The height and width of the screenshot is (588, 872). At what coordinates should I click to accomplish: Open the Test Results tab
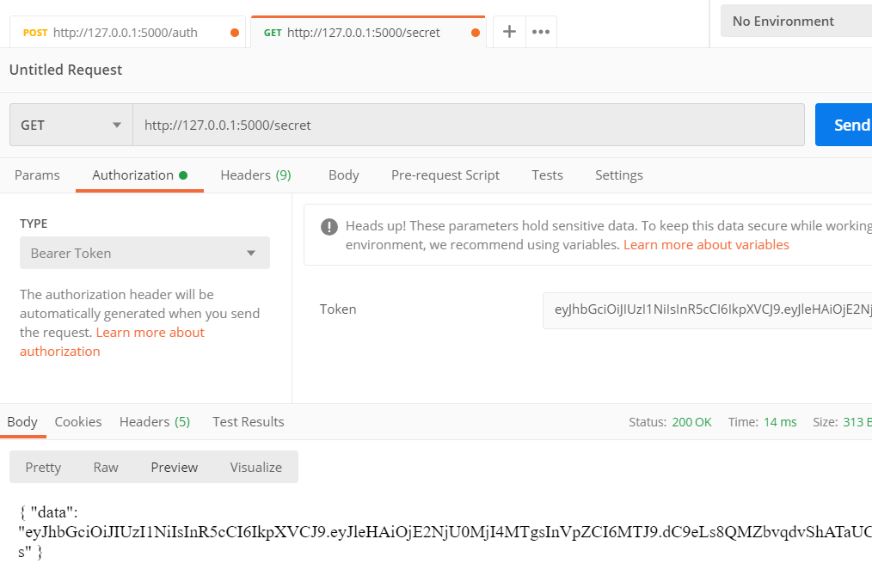coord(248,422)
